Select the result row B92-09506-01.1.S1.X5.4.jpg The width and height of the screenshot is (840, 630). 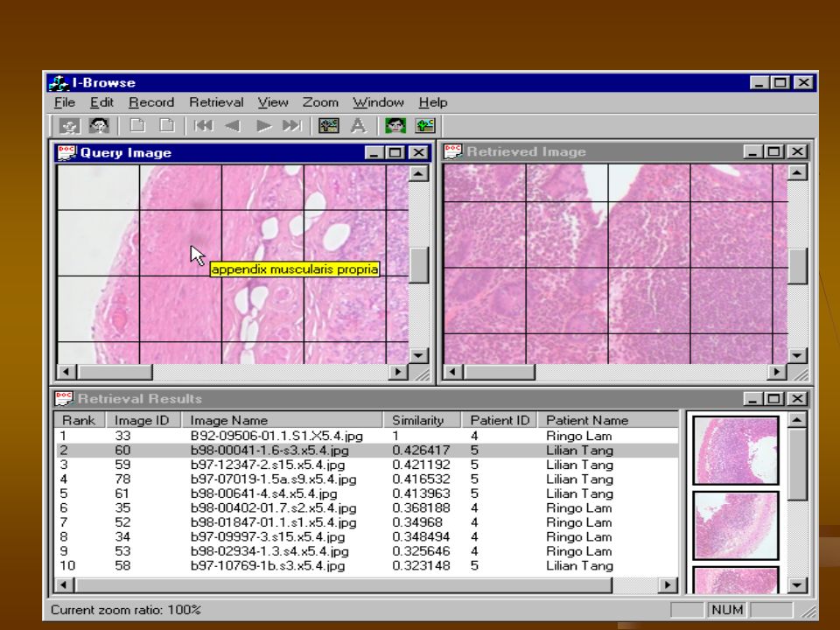click(x=367, y=436)
